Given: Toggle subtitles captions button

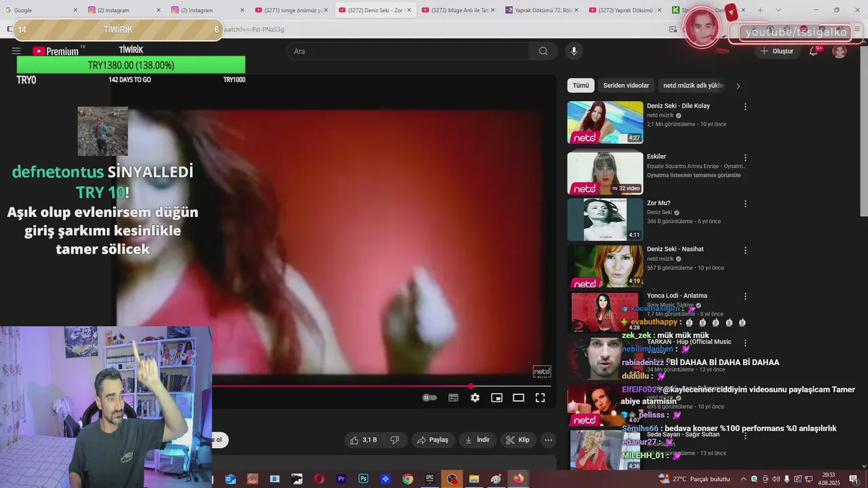Looking at the screenshot, I should point(453,398).
